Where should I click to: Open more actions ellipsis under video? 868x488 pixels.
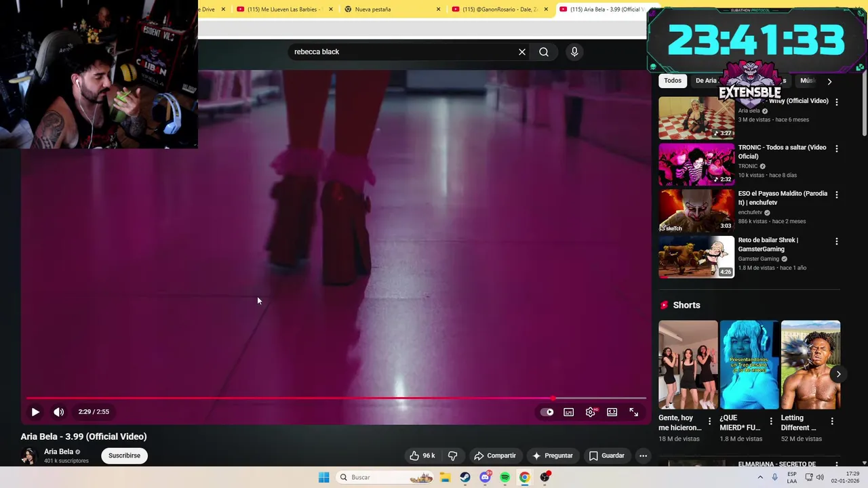[643, 455]
